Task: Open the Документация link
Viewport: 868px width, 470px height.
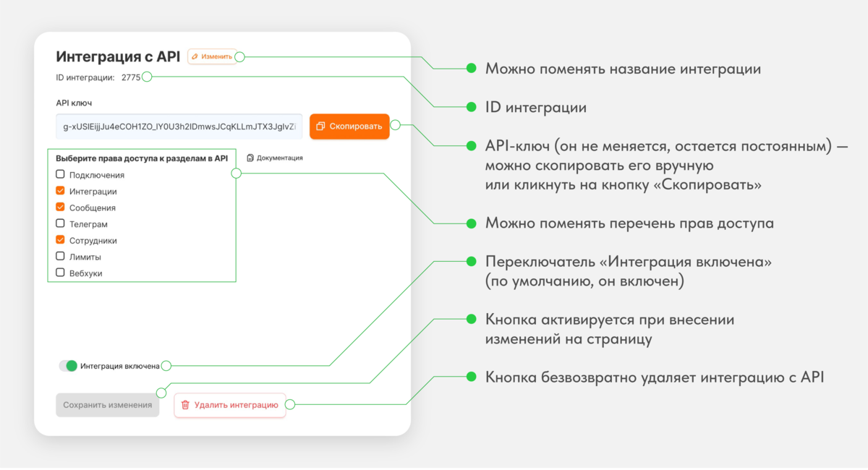Action: coord(275,158)
